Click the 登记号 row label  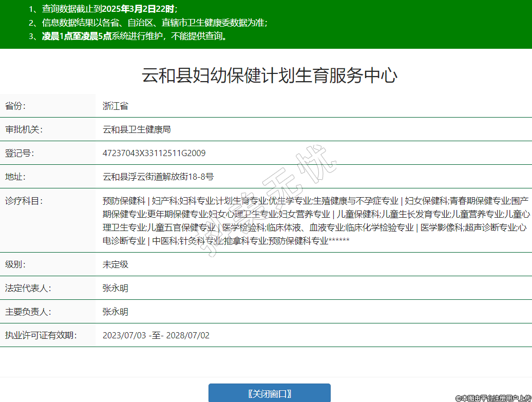point(20,153)
